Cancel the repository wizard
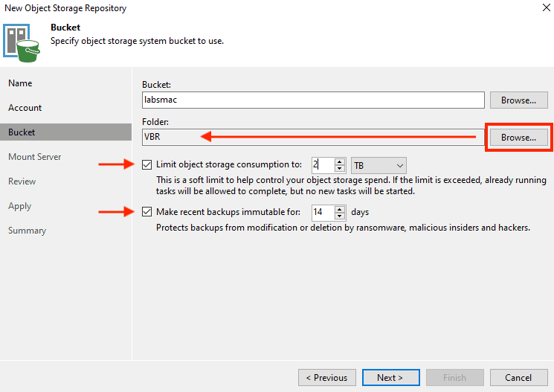This screenshot has width=554, height=392. click(519, 377)
